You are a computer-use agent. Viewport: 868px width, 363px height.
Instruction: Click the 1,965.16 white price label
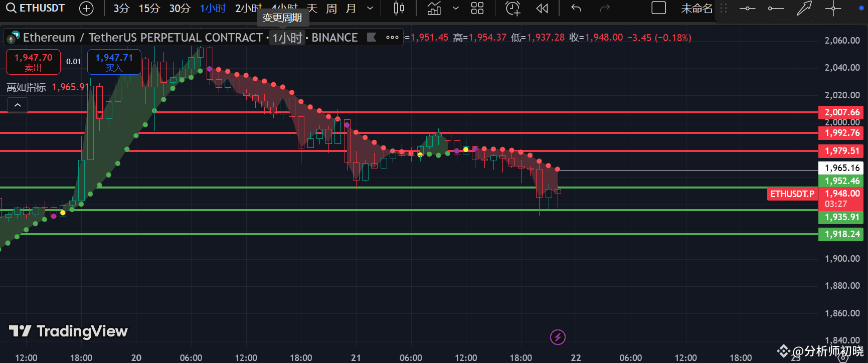(842, 168)
